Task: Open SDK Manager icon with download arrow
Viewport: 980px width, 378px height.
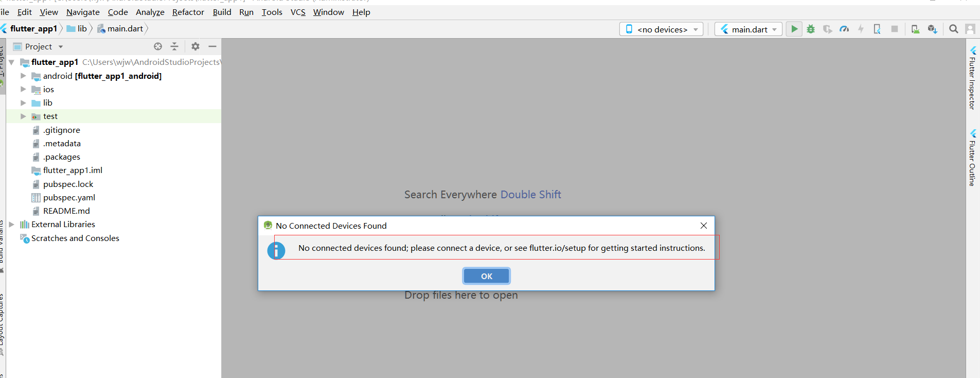Action: (932, 29)
